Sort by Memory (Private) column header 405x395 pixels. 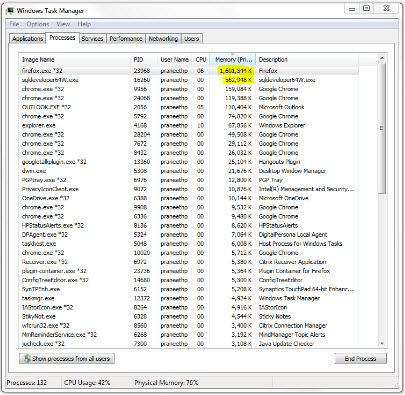coord(233,60)
